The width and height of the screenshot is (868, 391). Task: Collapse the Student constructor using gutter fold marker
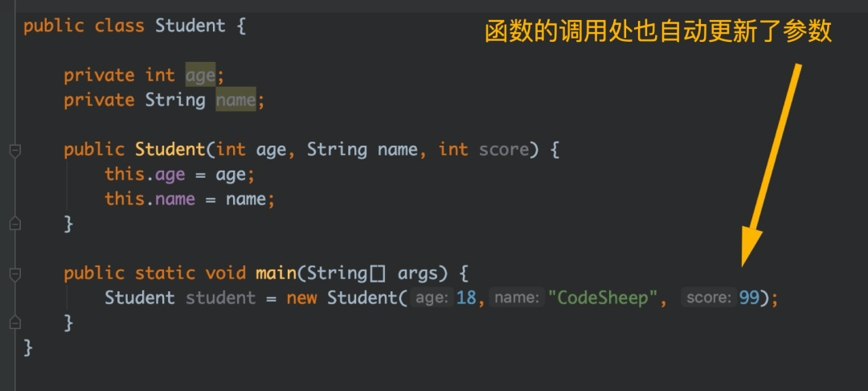point(15,150)
